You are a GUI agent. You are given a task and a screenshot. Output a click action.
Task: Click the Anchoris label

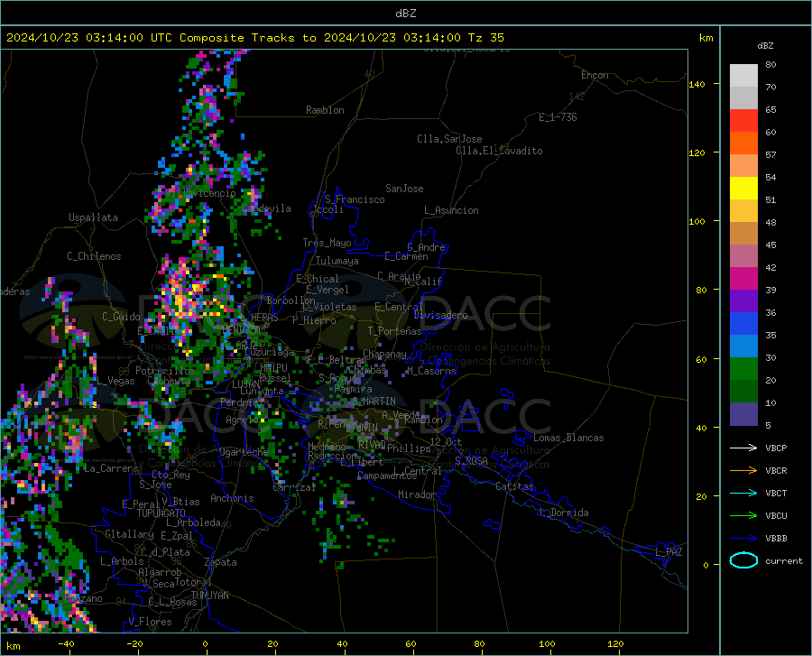[x=232, y=498]
